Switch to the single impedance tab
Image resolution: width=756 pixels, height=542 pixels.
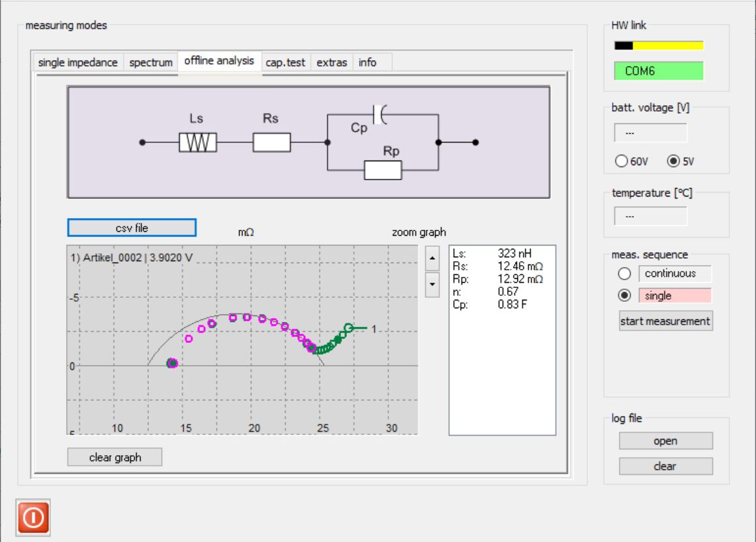78,63
